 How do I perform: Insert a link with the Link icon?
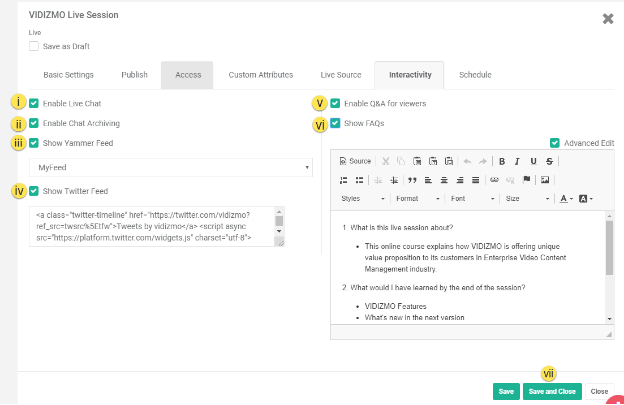(x=494, y=180)
